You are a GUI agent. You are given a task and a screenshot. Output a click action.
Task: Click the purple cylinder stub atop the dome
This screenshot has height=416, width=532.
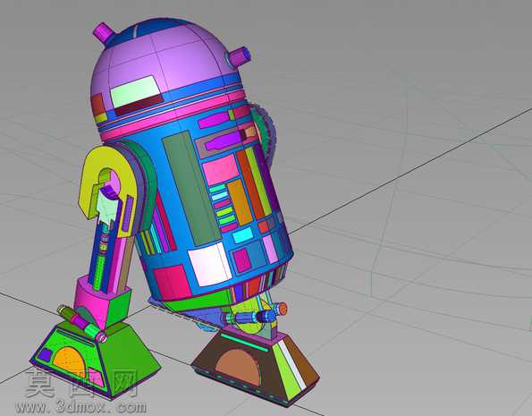pyautogui.click(x=104, y=32)
